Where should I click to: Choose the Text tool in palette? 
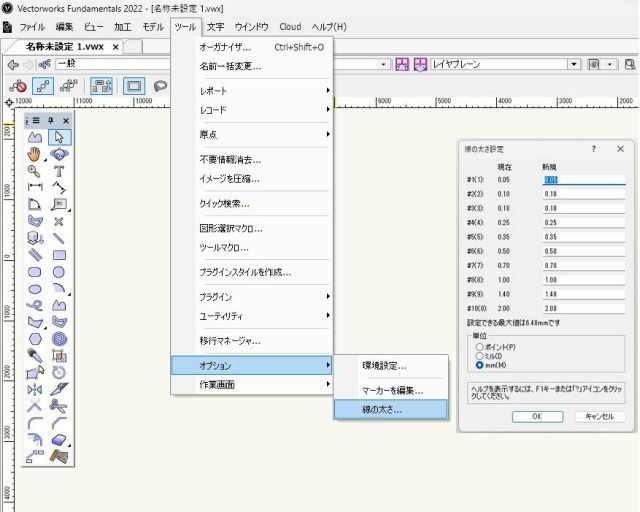59,171
